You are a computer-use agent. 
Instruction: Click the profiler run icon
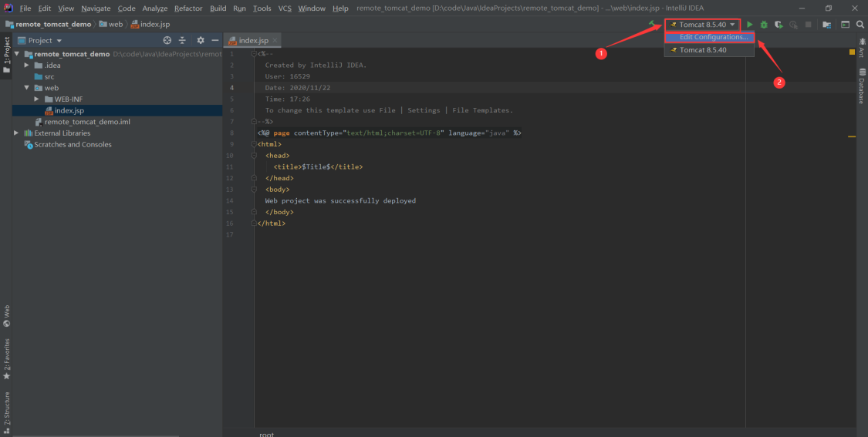tap(793, 25)
